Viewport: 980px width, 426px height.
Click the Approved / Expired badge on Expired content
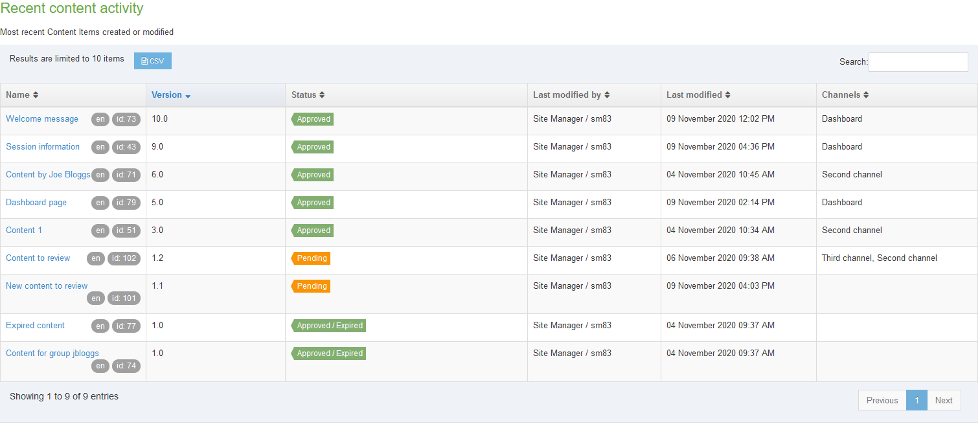328,326
